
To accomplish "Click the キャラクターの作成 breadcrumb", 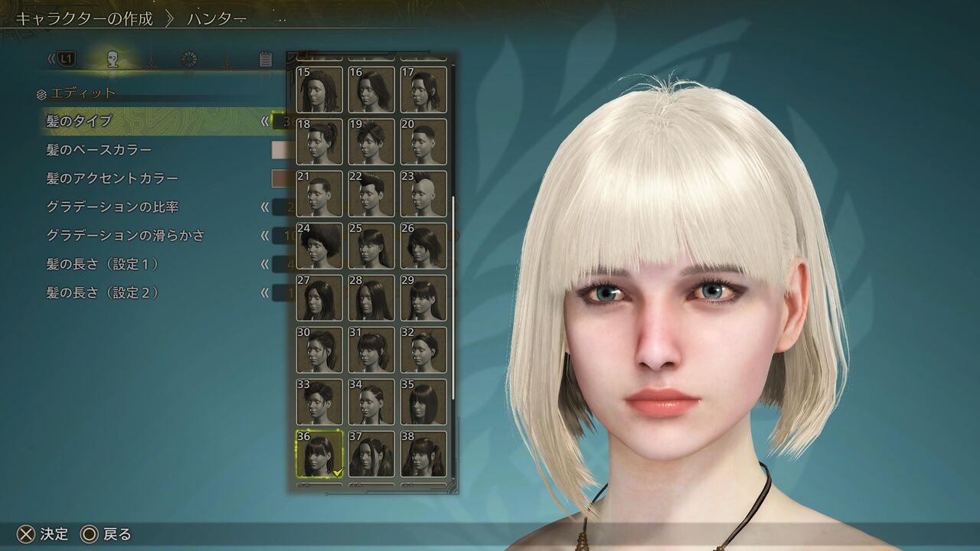I will 84,18.
